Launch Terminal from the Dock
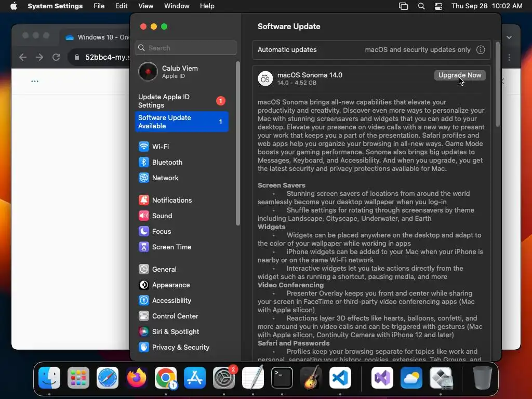The width and height of the screenshot is (532, 399). point(282,378)
